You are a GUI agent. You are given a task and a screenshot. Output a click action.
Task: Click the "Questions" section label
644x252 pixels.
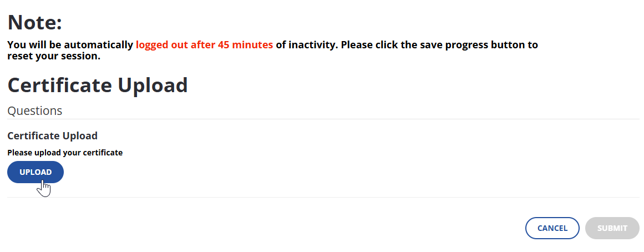(x=34, y=110)
